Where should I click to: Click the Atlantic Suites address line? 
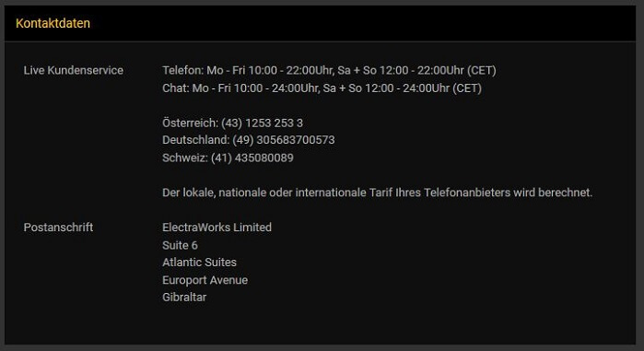coord(199,262)
